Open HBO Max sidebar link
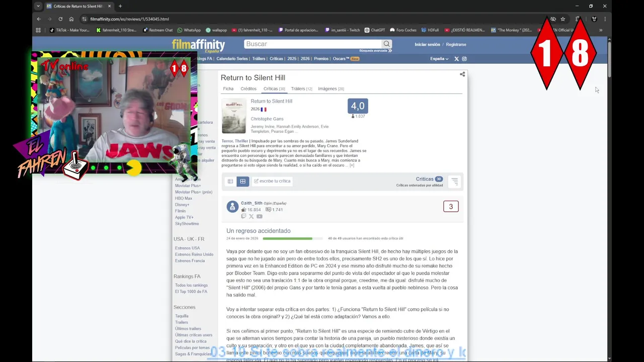644x362 pixels. [x=184, y=198]
